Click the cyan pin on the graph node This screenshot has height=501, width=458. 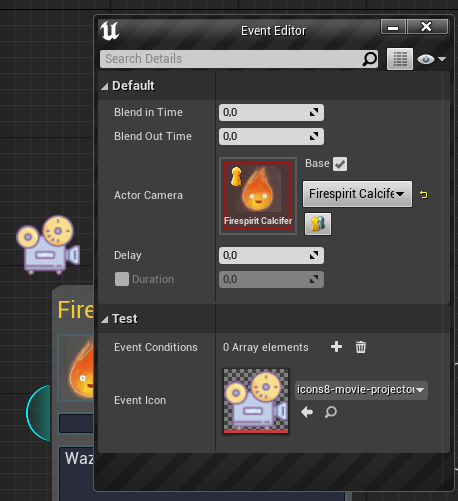click(x=38, y=413)
